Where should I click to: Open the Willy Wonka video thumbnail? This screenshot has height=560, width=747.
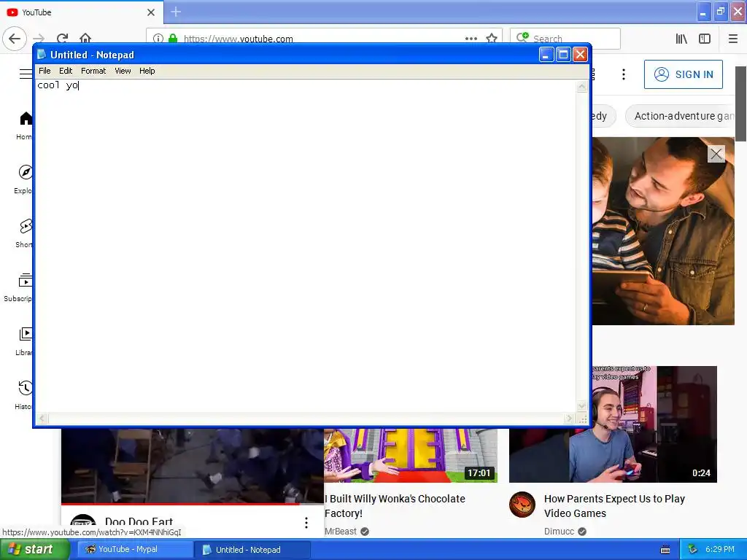click(x=411, y=455)
